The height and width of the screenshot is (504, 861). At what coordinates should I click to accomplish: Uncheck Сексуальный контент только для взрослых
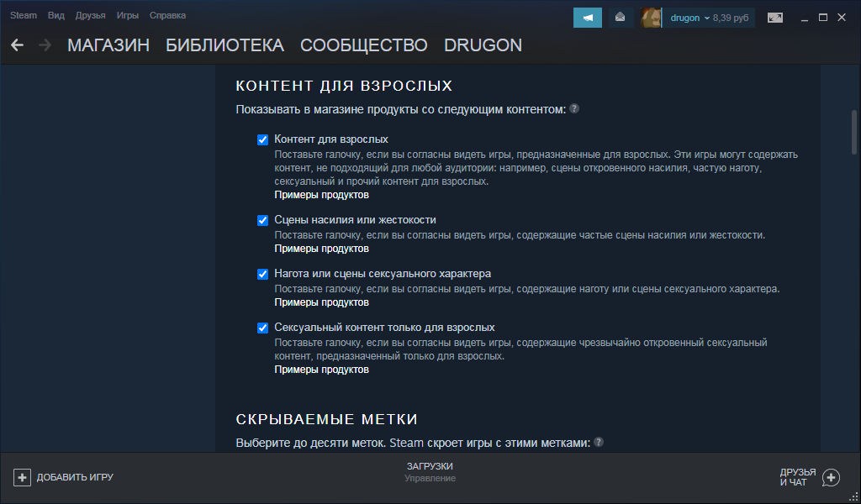pyautogui.click(x=262, y=328)
